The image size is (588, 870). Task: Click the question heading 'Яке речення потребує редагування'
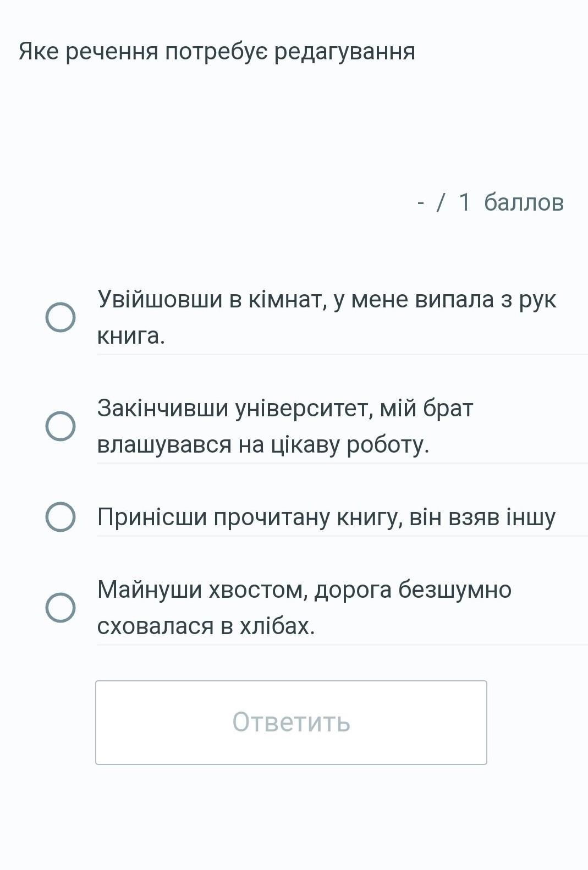[x=217, y=52]
